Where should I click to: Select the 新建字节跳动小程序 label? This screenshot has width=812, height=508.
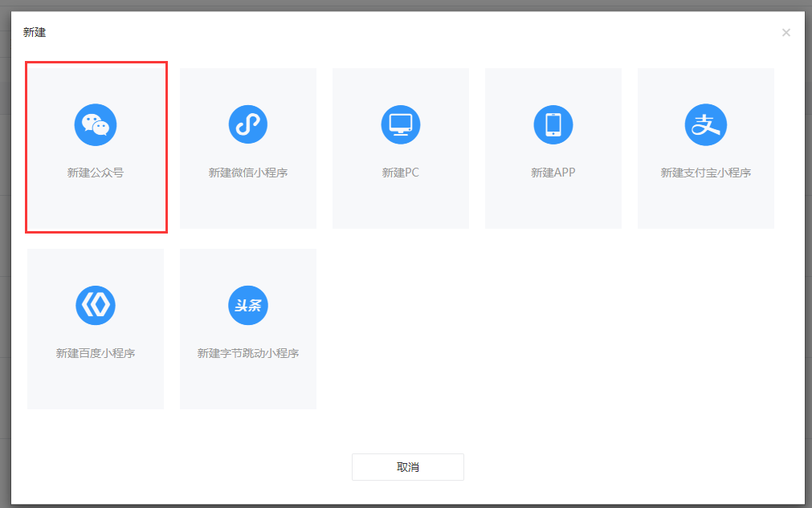248,353
